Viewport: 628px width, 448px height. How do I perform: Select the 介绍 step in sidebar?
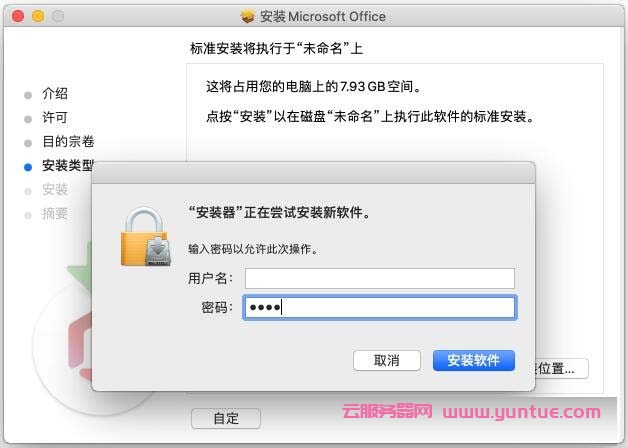tap(55, 94)
